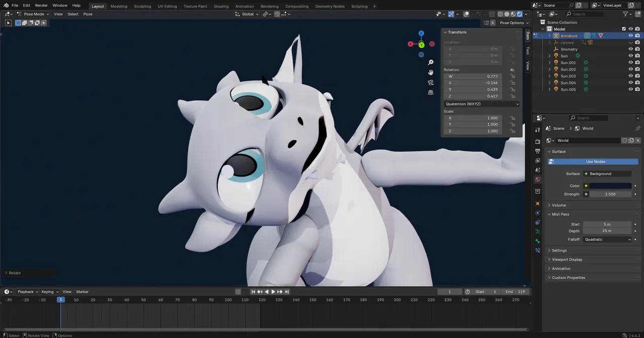
Task: Jump to the end frame of the timeline
Action: (x=287, y=292)
